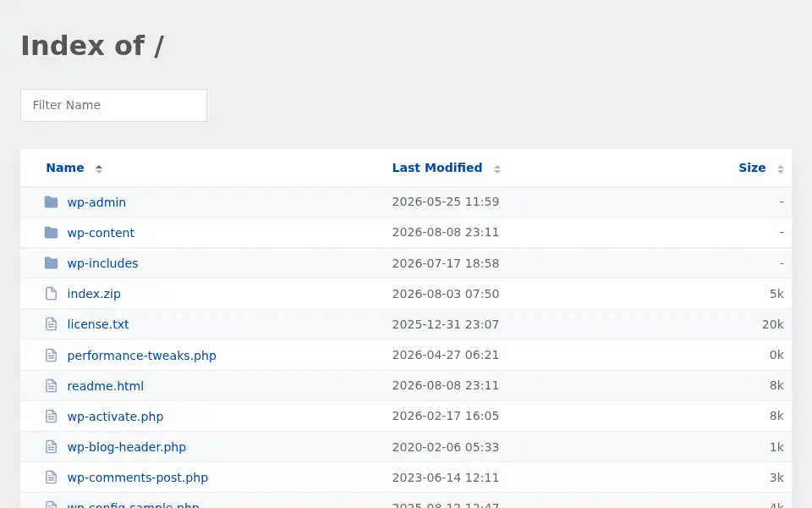
Task: Open the readme.html link
Action: point(105,386)
